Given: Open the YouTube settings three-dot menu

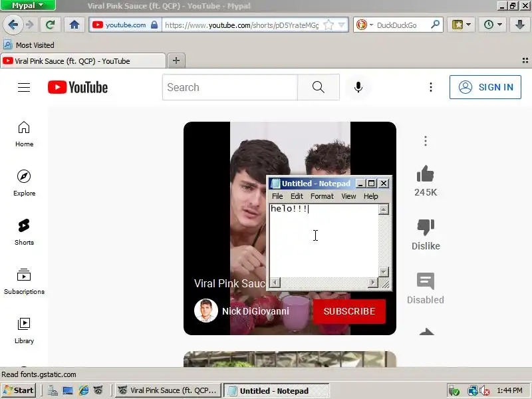Looking at the screenshot, I should (x=431, y=87).
